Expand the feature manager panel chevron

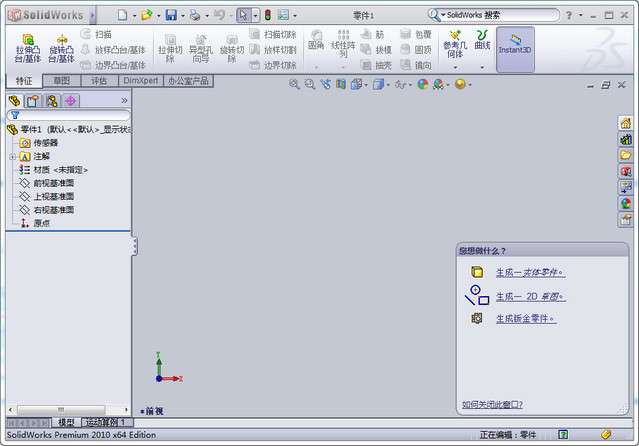pos(124,101)
